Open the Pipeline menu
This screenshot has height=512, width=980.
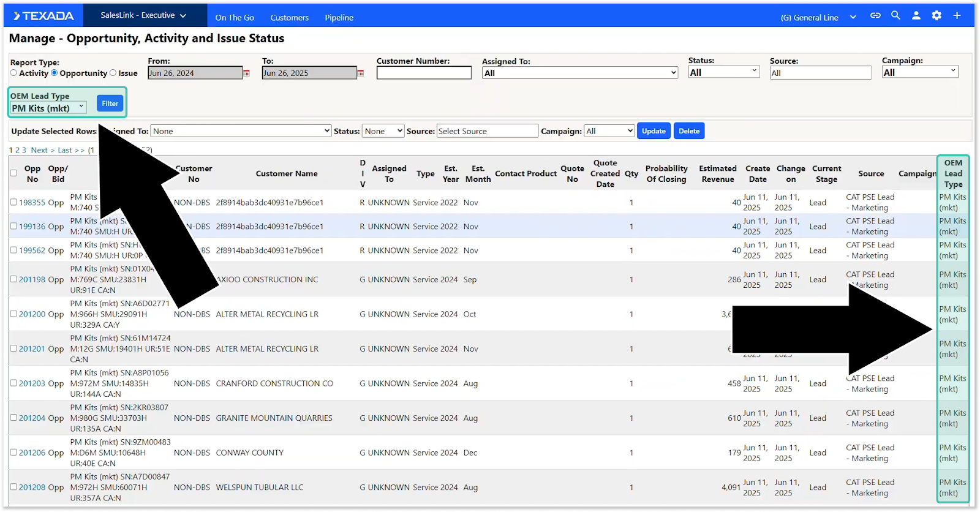pos(339,18)
